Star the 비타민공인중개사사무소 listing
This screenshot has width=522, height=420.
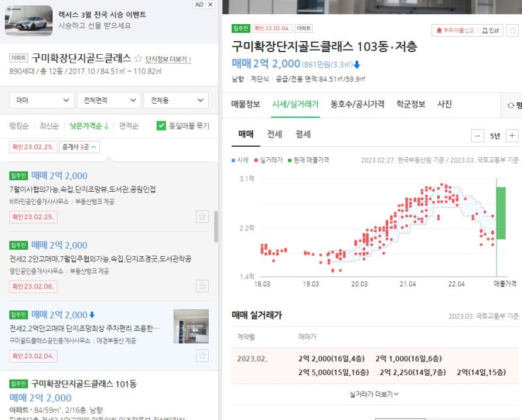pos(202,217)
